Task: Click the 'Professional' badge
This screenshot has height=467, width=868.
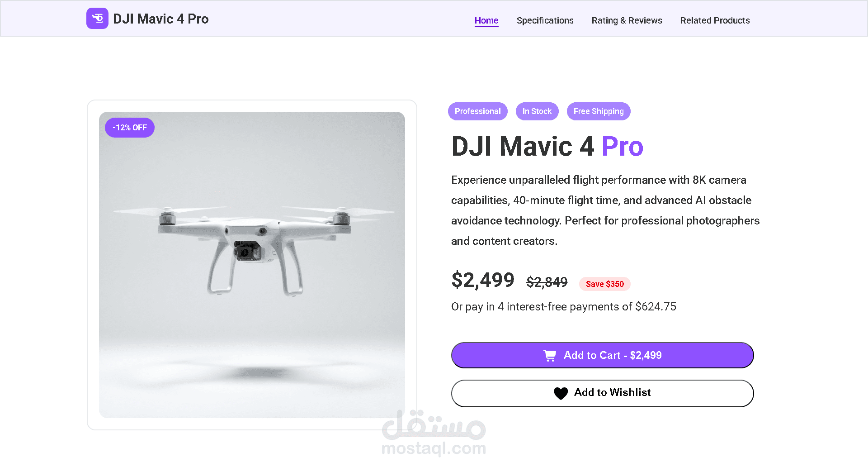Action: [x=477, y=111]
